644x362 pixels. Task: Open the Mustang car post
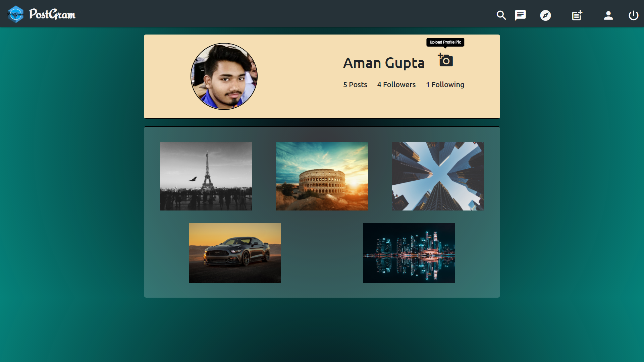pyautogui.click(x=235, y=253)
